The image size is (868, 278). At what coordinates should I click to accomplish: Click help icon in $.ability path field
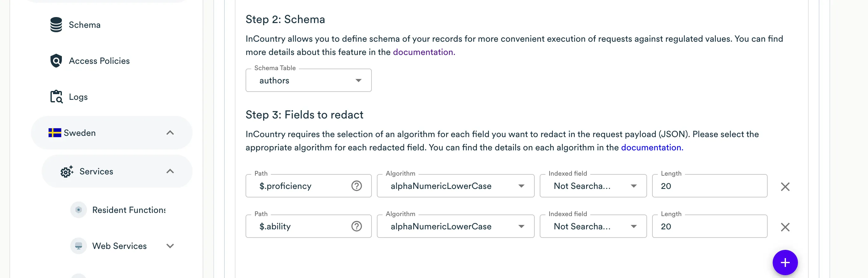[x=356, y=227]
